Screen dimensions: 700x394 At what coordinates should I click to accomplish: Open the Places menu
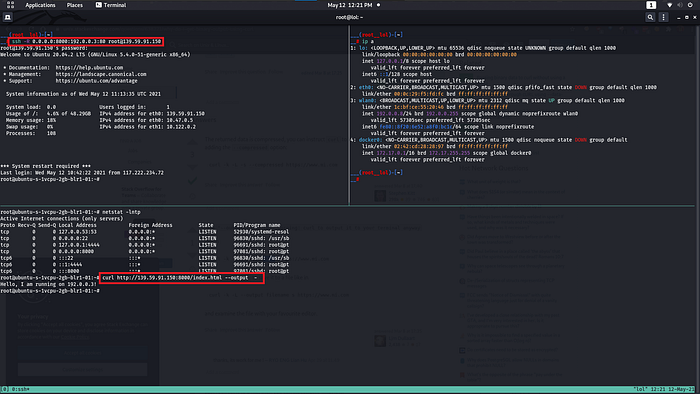pyautogui.click(x=75, y=5)
